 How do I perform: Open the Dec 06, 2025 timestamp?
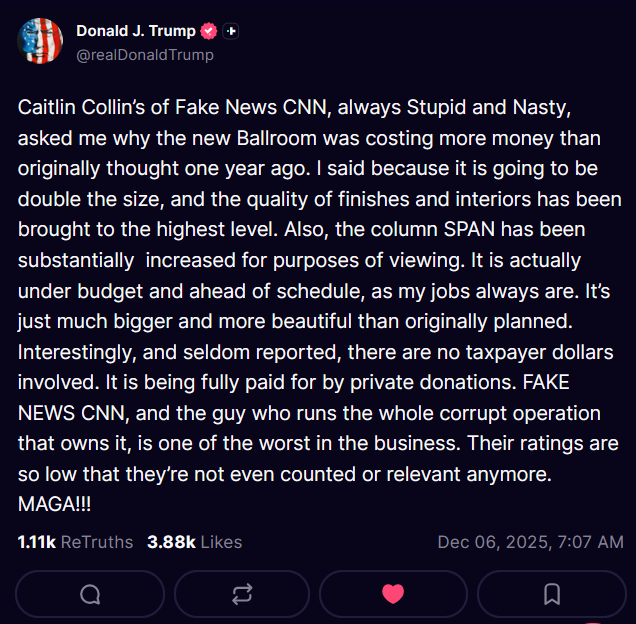point(530,542)
